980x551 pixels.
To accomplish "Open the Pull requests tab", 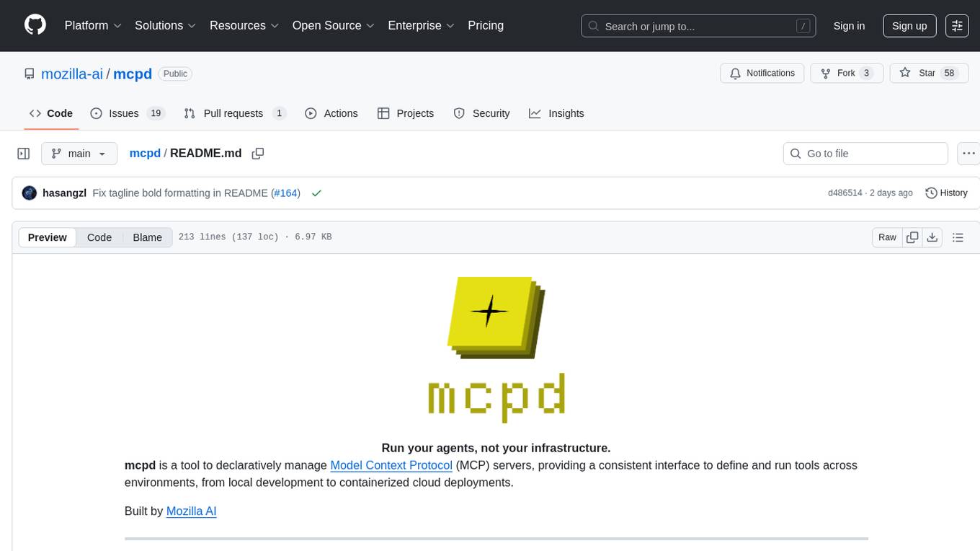I will coord(235,113).
